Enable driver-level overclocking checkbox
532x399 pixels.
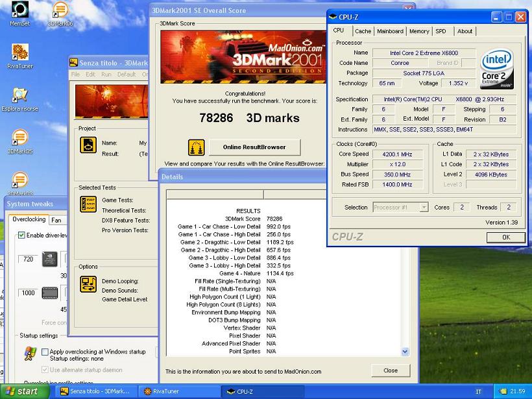(x=21, y=235)
